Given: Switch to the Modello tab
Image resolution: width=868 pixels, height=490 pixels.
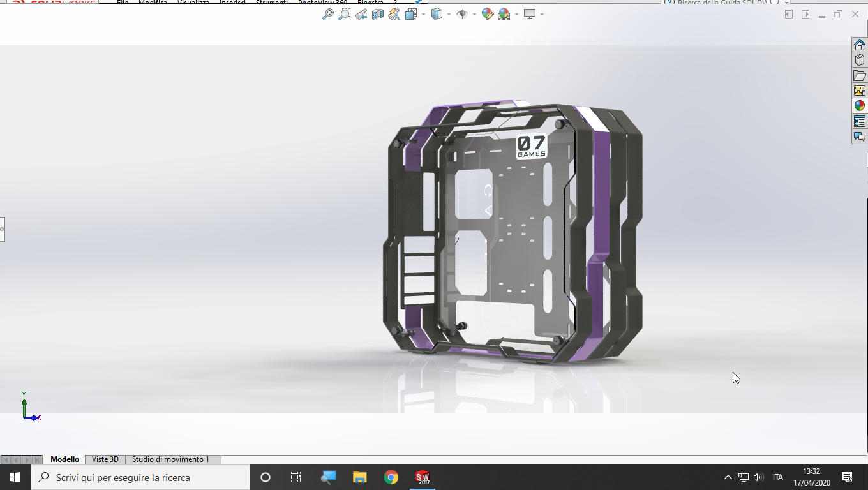Looking at the screenshot, I should point(65,459).
